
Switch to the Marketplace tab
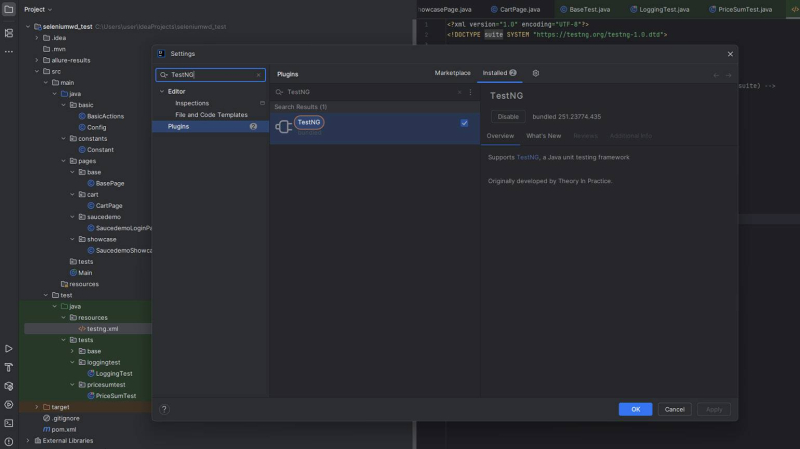point(453,73)
